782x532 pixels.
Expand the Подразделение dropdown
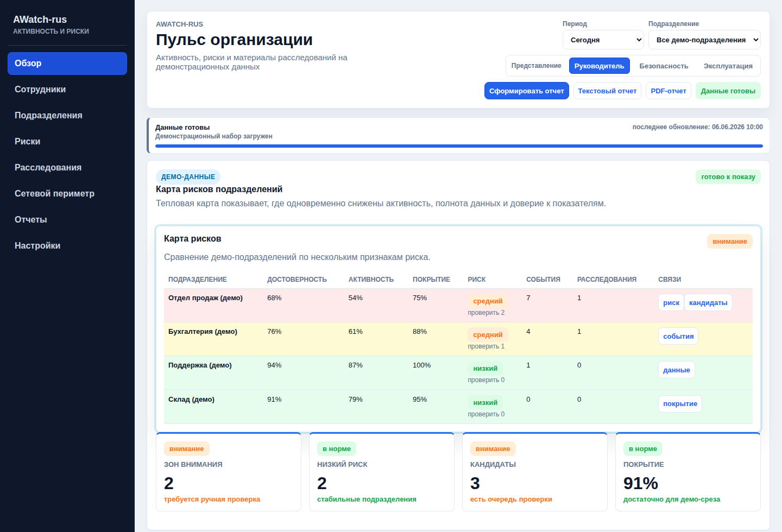(x=704, y=40)
